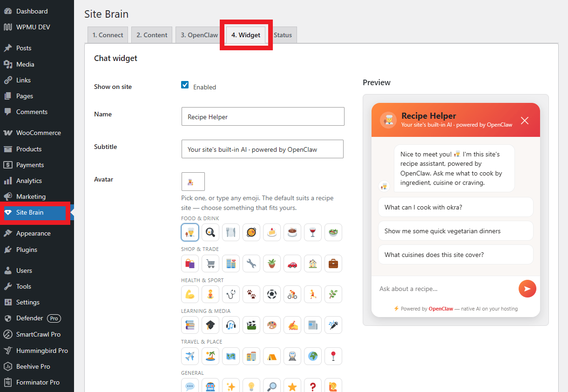
Task: Click the Avatar emoji input box
Action: [193, 182]
